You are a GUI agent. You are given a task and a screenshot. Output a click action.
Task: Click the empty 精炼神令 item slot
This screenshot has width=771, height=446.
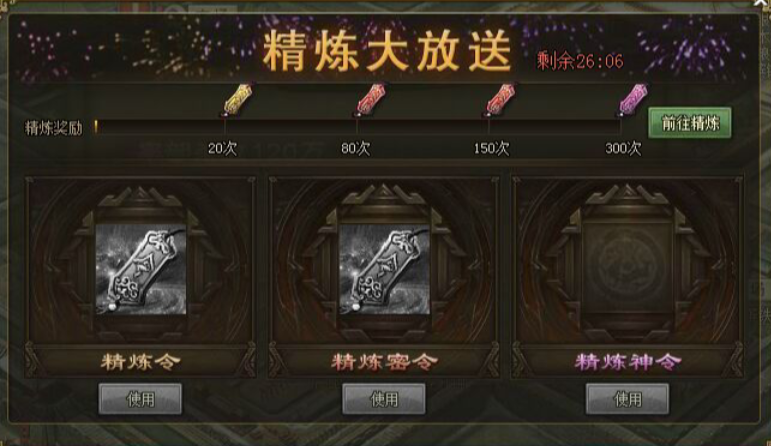point(627,269)
